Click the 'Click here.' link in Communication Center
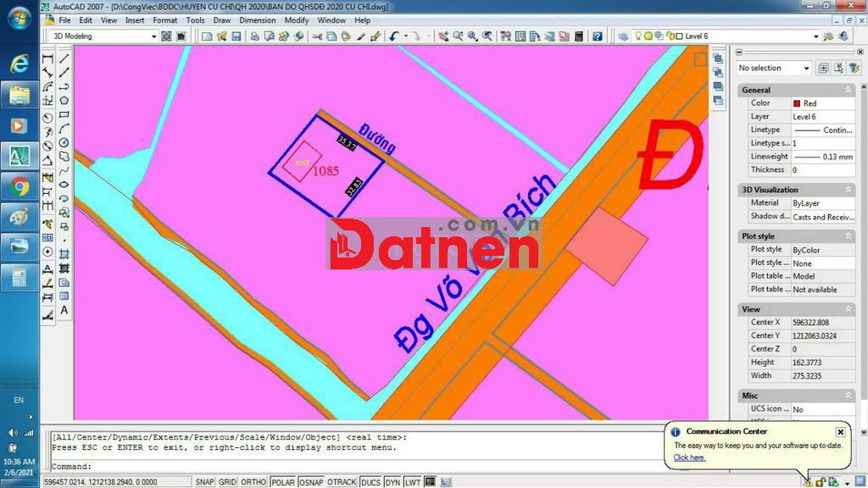The image size is (868, 488). (x=689, y=457)
